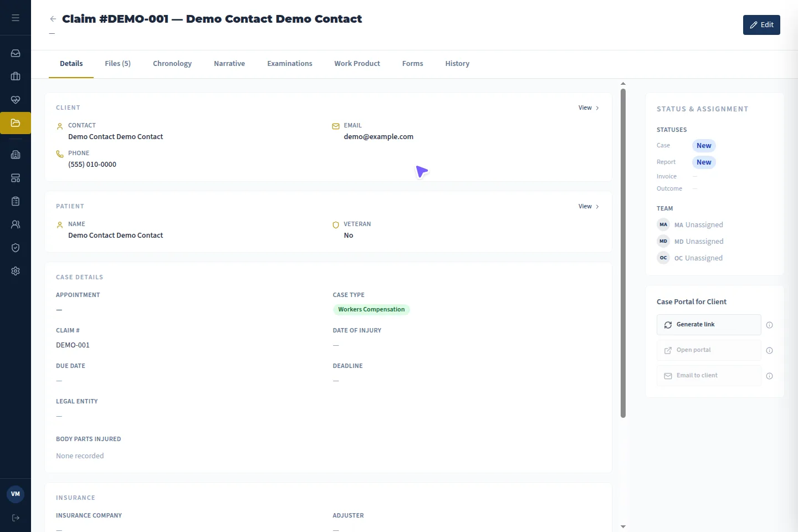Screen dimensions: 798x532
Task: Open the building icon in the sidebar
Action: (16, 155)
